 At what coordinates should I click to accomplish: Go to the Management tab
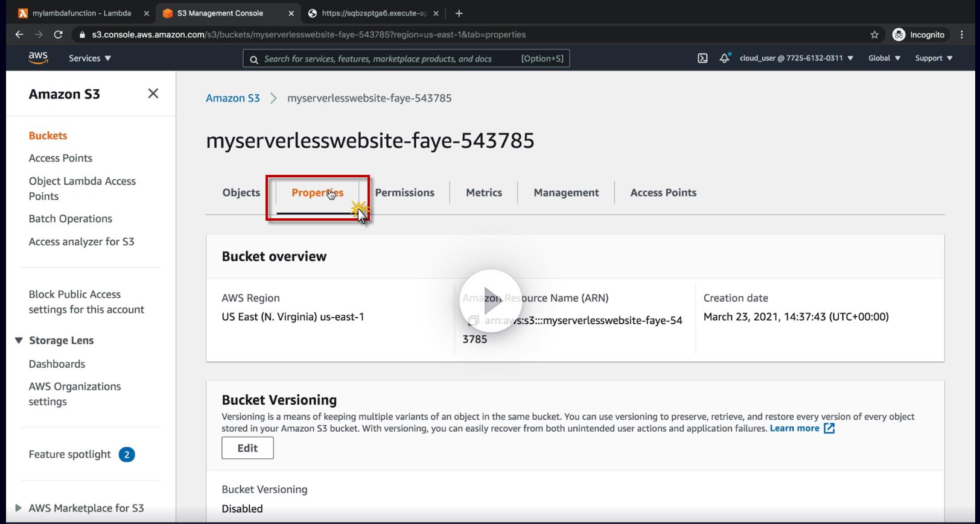point(566,193)
